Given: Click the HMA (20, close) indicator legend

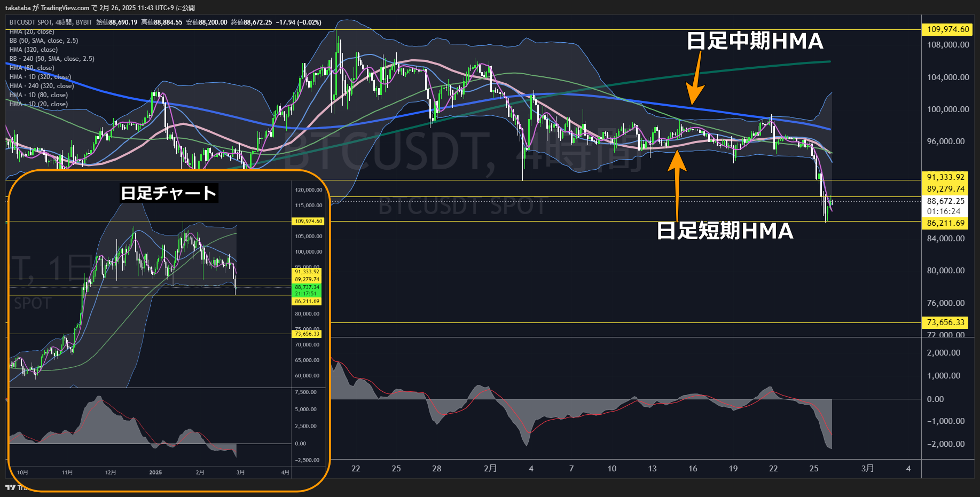Looking at the screenshot, I should click(32, 31).
